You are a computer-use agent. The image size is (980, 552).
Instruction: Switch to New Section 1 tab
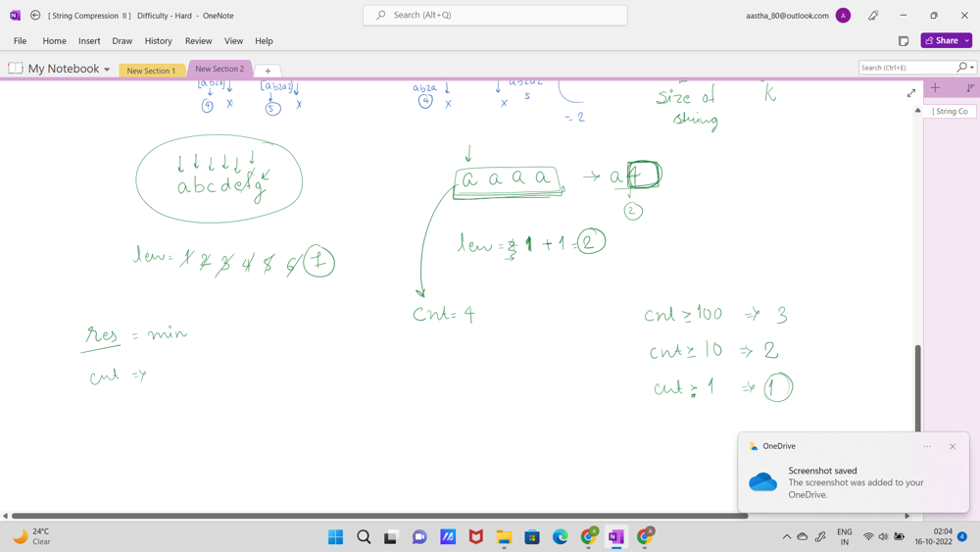pyautogui.click(x=151, y=71)
